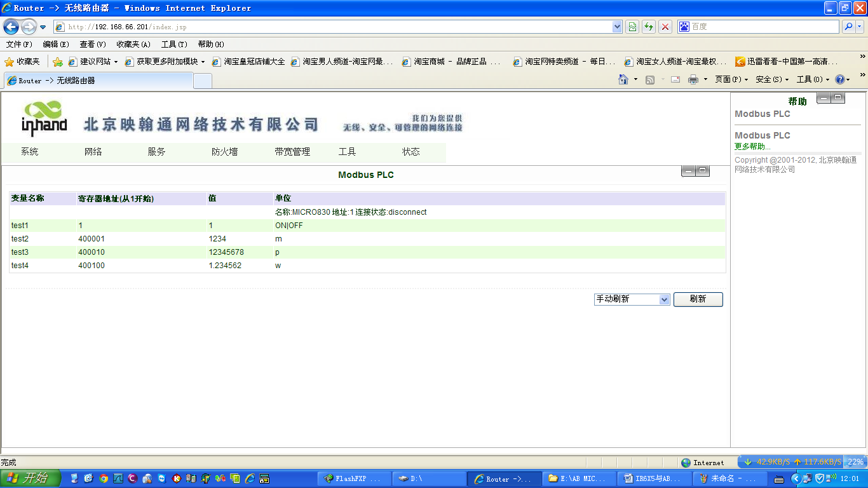Click the magnifier Search button
Viewport: 868px width, 488px height.
click(848, 27)
